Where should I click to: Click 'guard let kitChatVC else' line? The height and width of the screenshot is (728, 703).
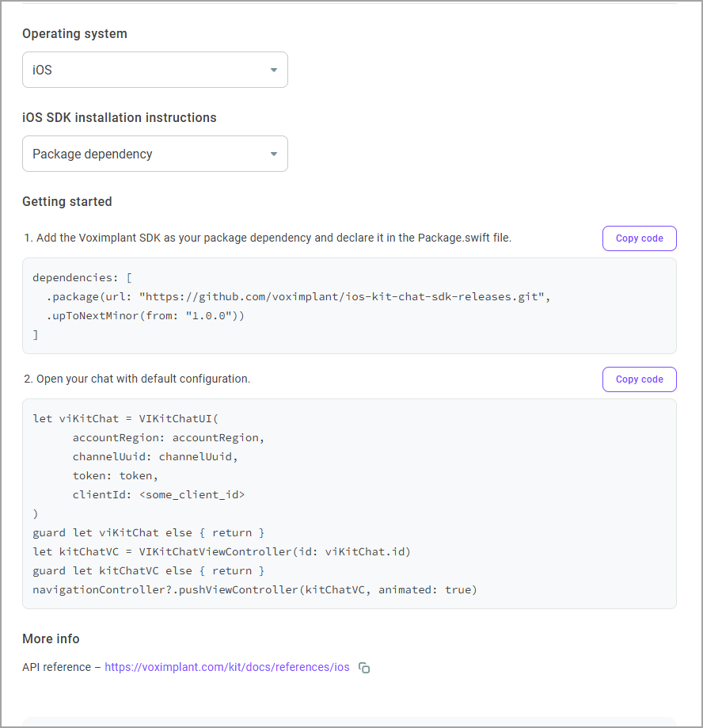tap(149, 571)
